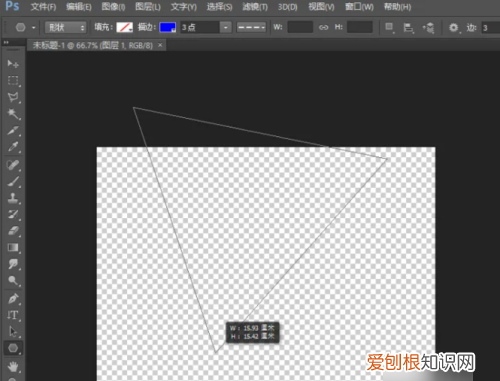Open the 图像(I) menu
Viewport: 500px width, 381px height.
[113, 7]
